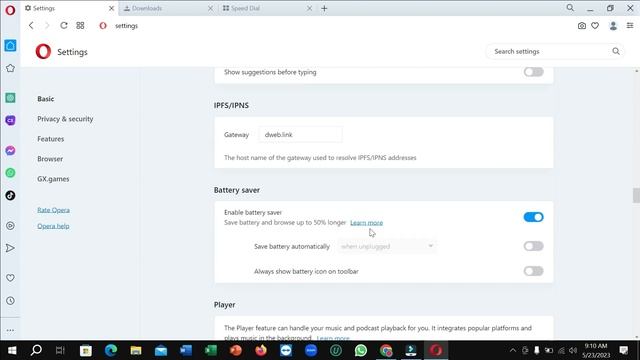This screenshot has width=640, height=360.
Task: Open the ChatGPT sidebar icon
Action: [x=10, y=98]
